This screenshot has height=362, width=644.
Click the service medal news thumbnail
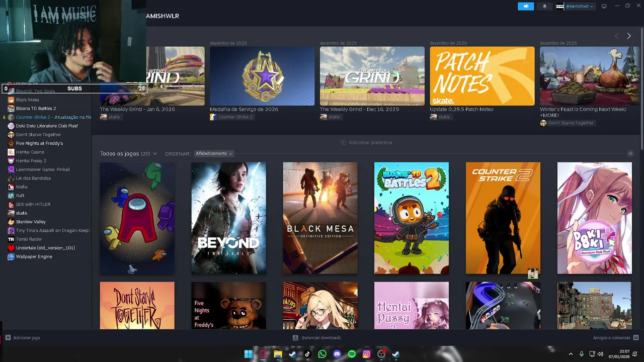click(262, 76)
